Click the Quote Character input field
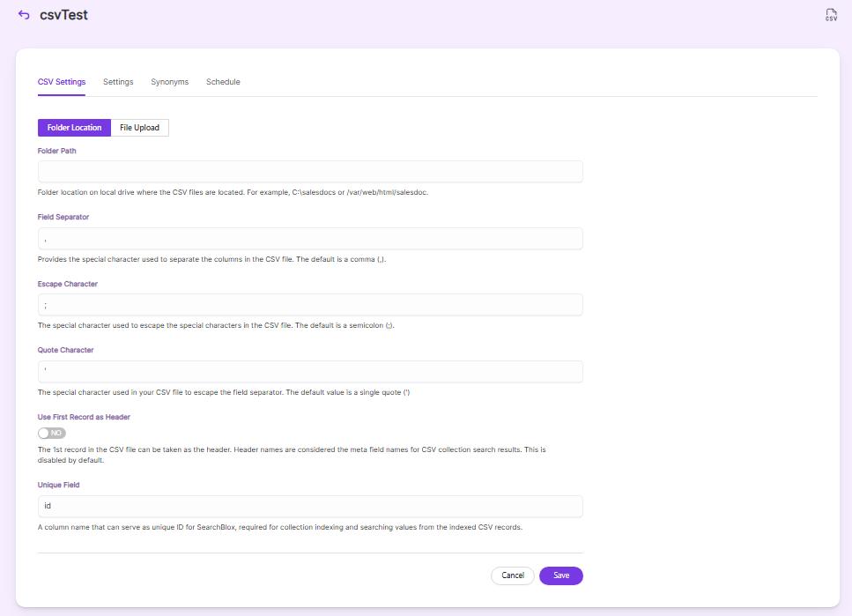The height and width of the screenshot is (616, 852). click(310, 372)
